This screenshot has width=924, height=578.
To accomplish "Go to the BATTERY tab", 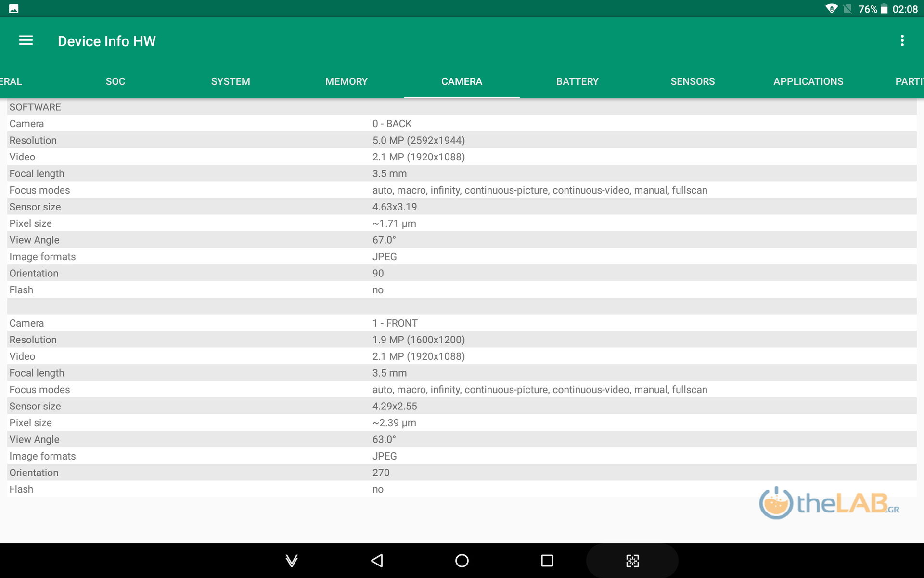I will (x=577, y=81).
